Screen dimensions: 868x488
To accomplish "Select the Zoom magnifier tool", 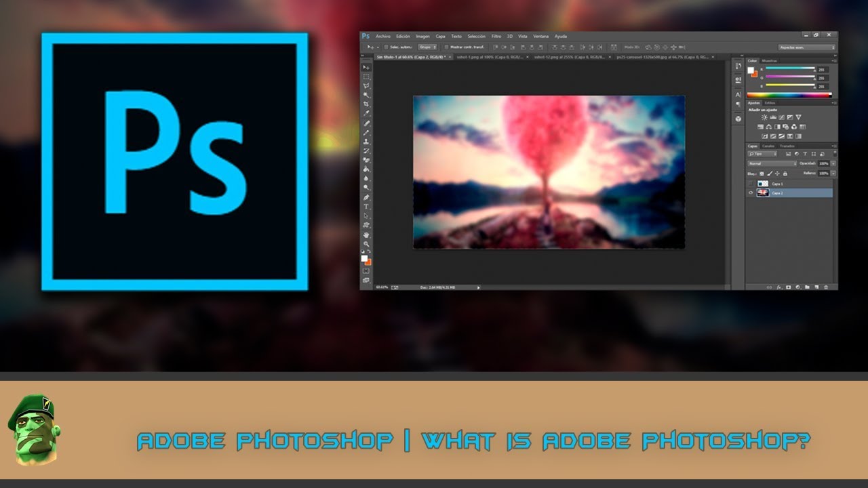I will [x=366, y=243].
